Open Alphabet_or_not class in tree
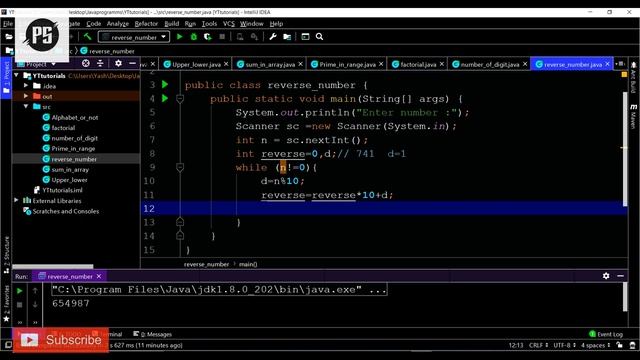This screenshot has height=360, width=640. pyautogui.click(x=75, y=117)
